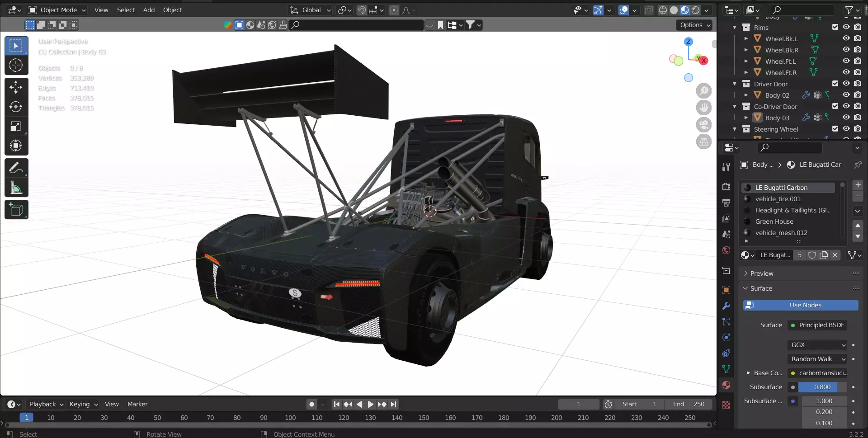The image size is (868, 438).
Task: Open the Modifiers wrench properties tab
Action: click(726, 306)
